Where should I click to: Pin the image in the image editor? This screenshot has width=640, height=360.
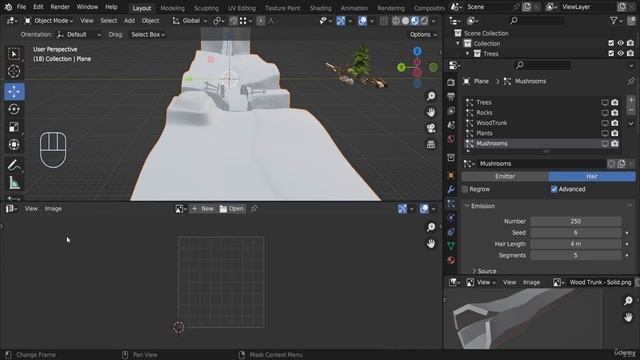(x=254, y=209)
